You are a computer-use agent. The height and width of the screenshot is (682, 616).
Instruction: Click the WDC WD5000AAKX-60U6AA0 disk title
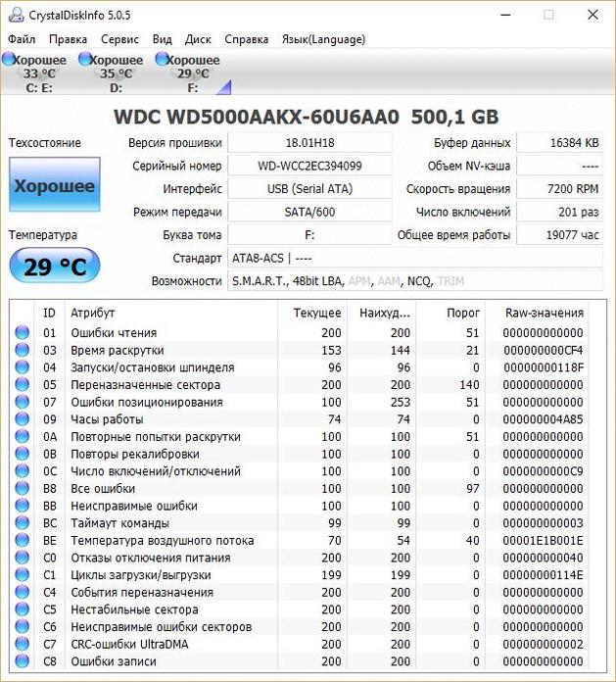coord(307,117)
